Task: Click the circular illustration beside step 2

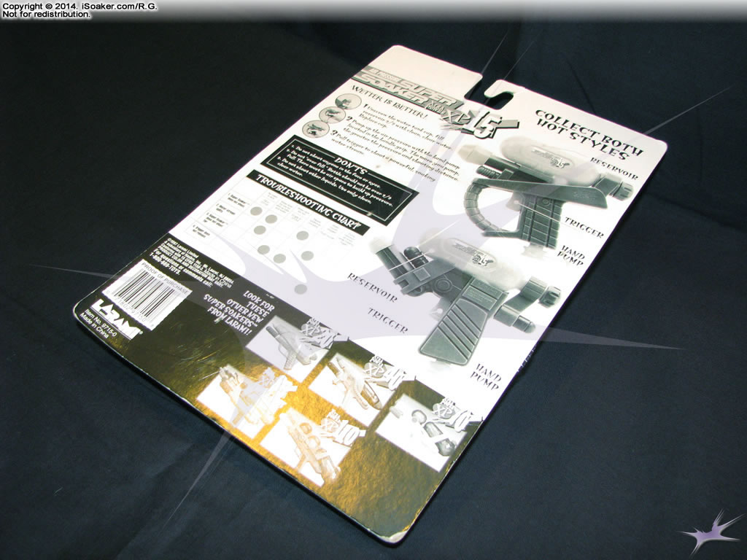Action: tap(332, 114)
